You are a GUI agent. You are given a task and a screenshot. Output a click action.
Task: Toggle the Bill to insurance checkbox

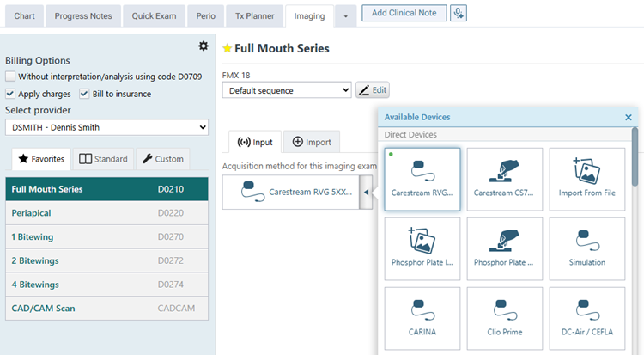pyautogui.click(x=84, y=94)
